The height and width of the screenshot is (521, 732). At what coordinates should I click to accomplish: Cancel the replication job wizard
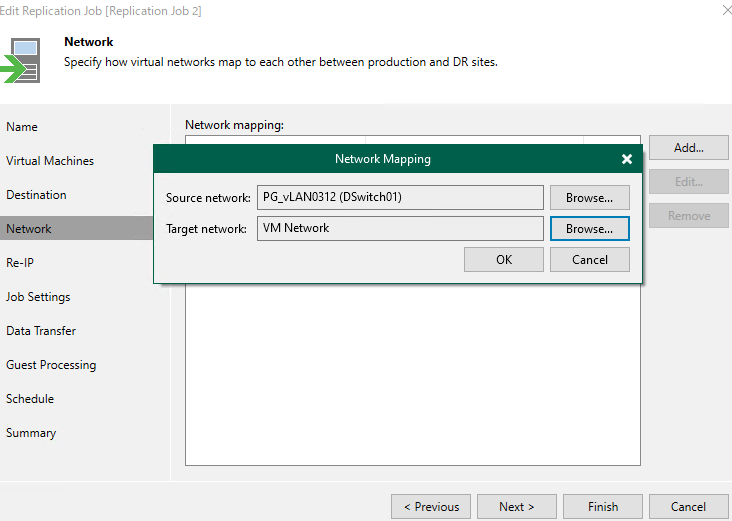[689, 507]
